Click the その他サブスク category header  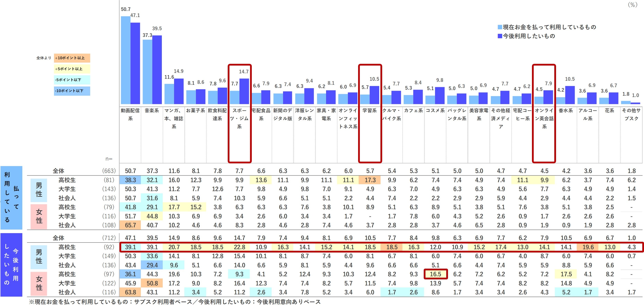[631, 114]
